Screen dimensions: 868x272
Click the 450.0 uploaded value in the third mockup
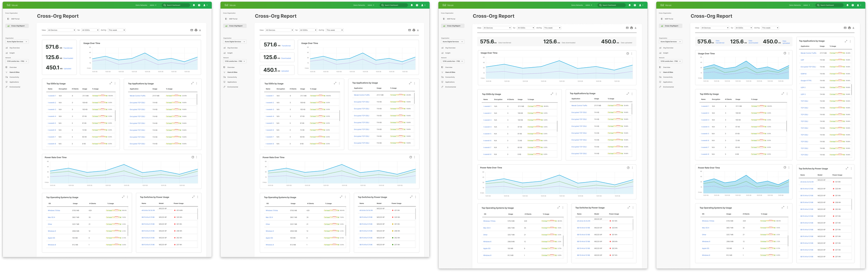coord(609,42)
